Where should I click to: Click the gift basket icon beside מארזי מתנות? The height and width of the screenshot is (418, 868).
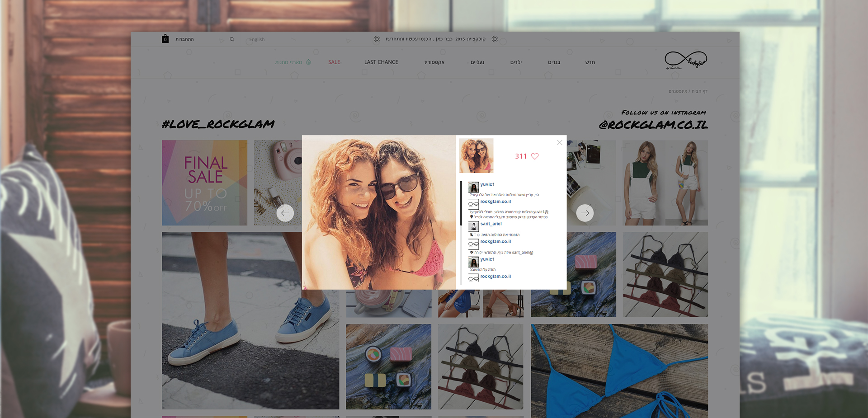(308, 62)
